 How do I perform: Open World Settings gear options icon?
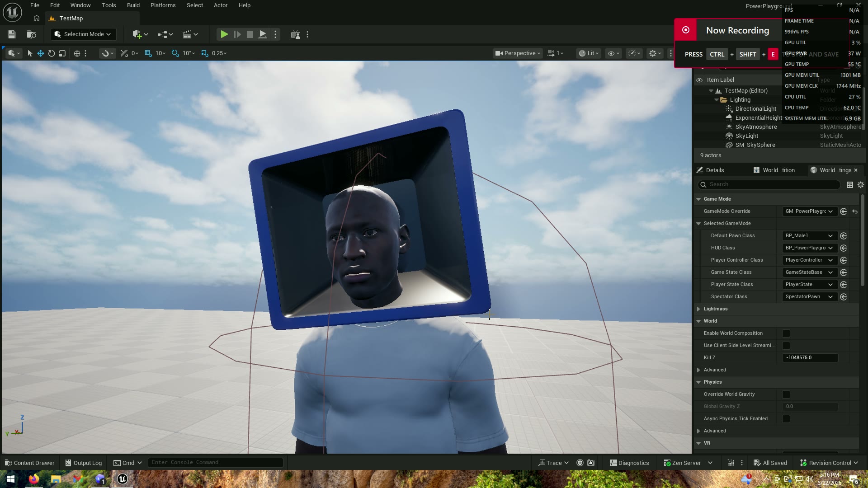(x=861, y=185)
